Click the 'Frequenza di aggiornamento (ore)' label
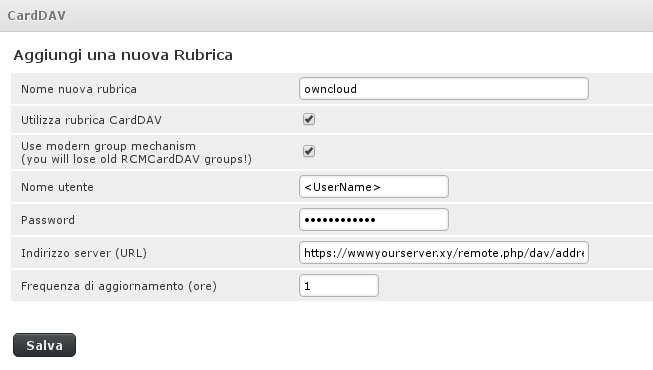The height and width of the screenshot is (370, 653). 119,286
